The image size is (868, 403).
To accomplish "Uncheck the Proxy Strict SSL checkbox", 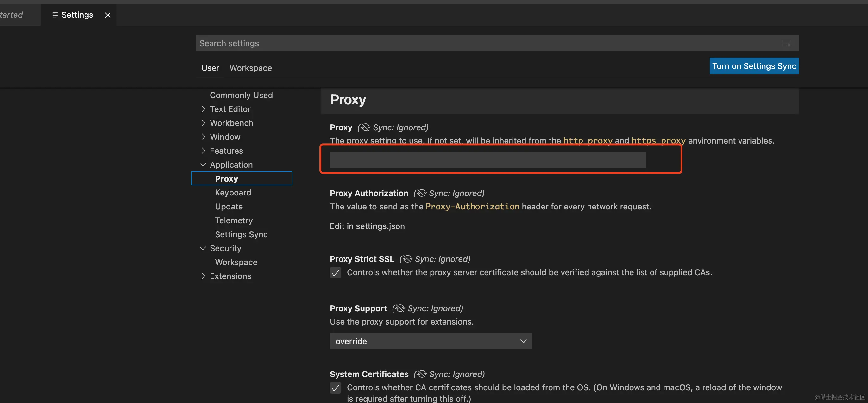I will [x=335, y=272].
